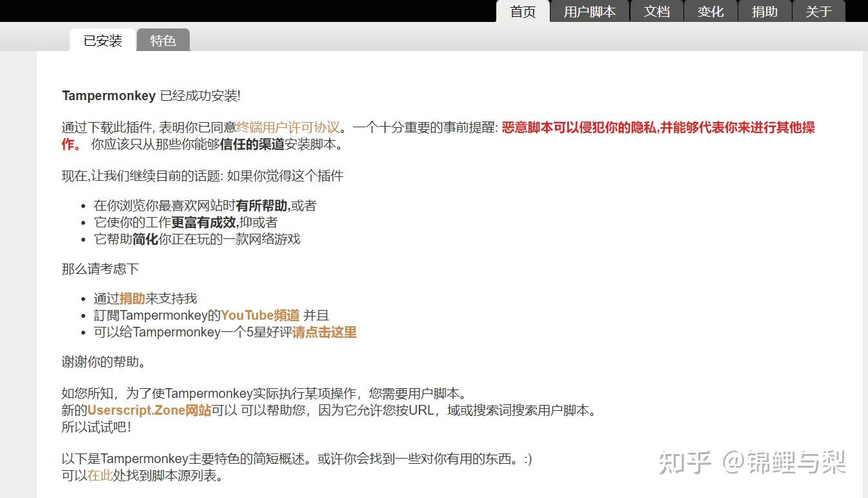Open the 关于 tab

(x=819, y=11)
